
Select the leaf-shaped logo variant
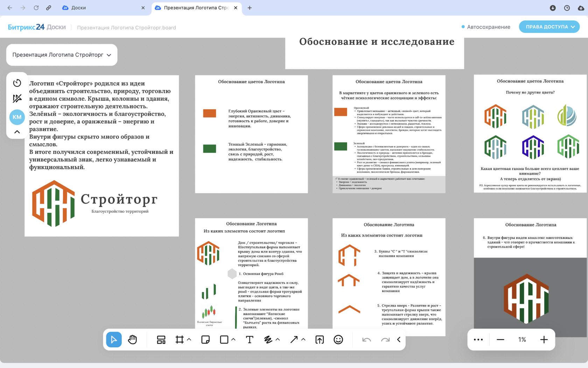coord(567,115)
